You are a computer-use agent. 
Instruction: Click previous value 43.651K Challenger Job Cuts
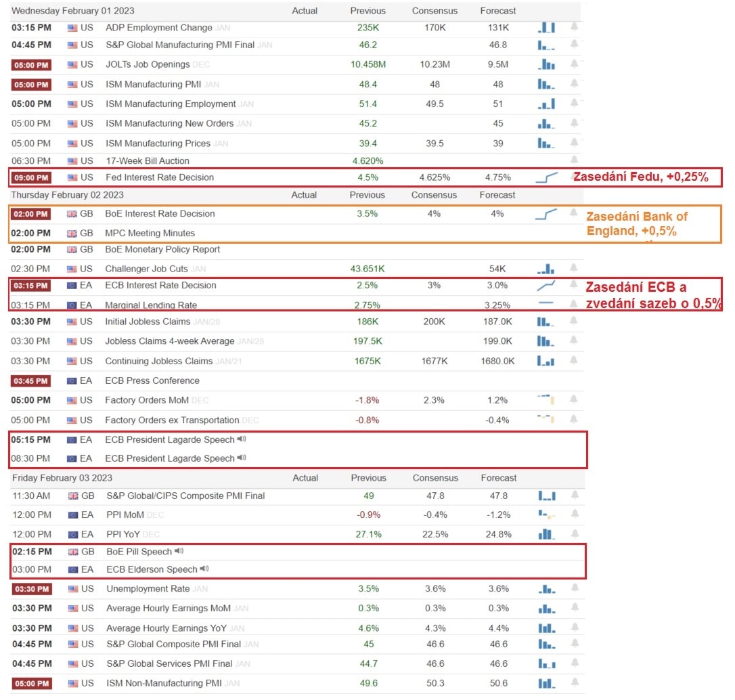[x=367, y=269]
